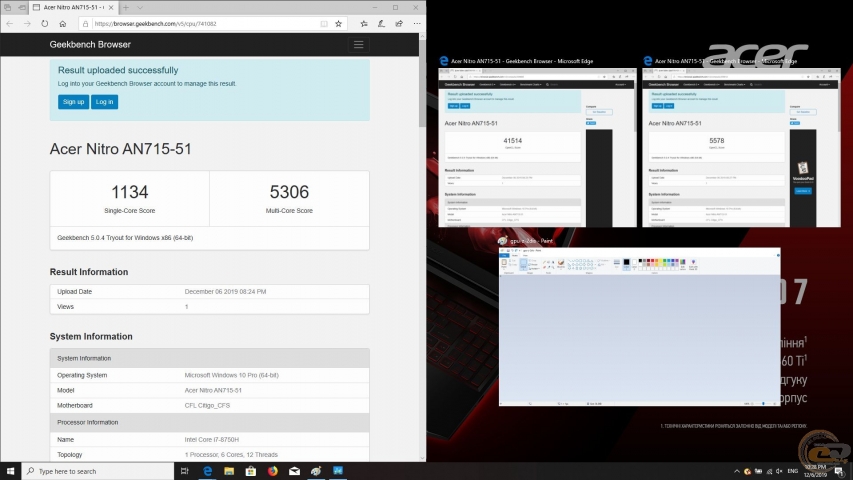Open Edge Settings and more menu
This screenshot has height=480, width=853.
coord(417,23)
